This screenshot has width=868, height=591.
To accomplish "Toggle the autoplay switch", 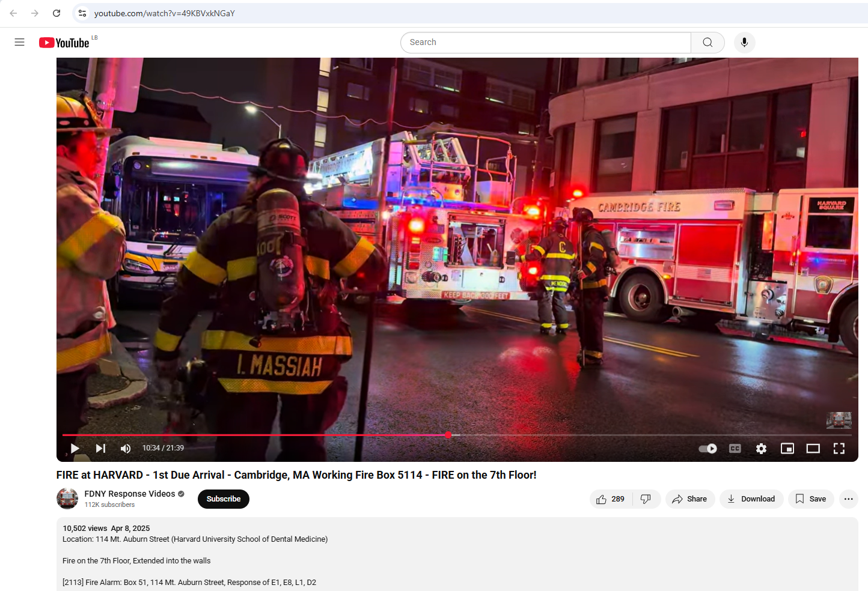I will point(708,449).
